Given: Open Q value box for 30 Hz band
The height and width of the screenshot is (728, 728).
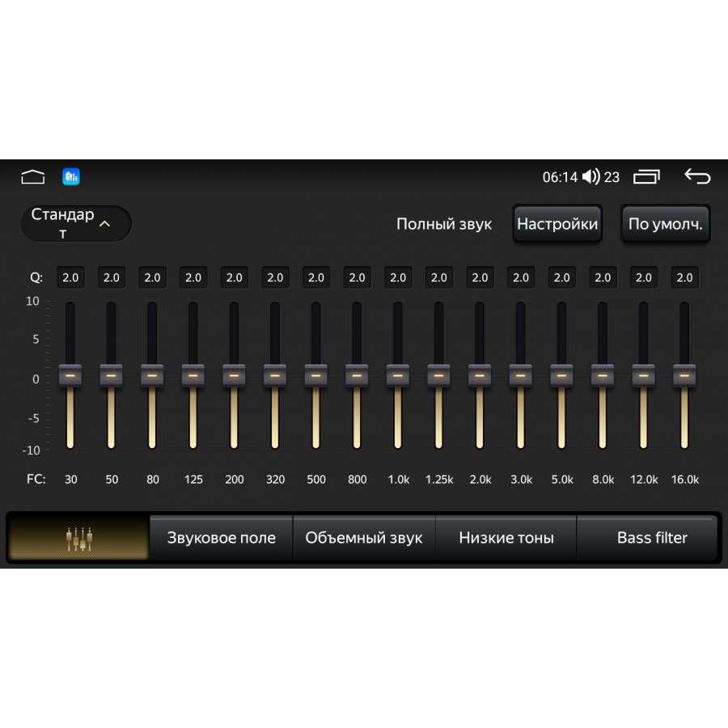Looking at the screenshot, I should [70, 277].
